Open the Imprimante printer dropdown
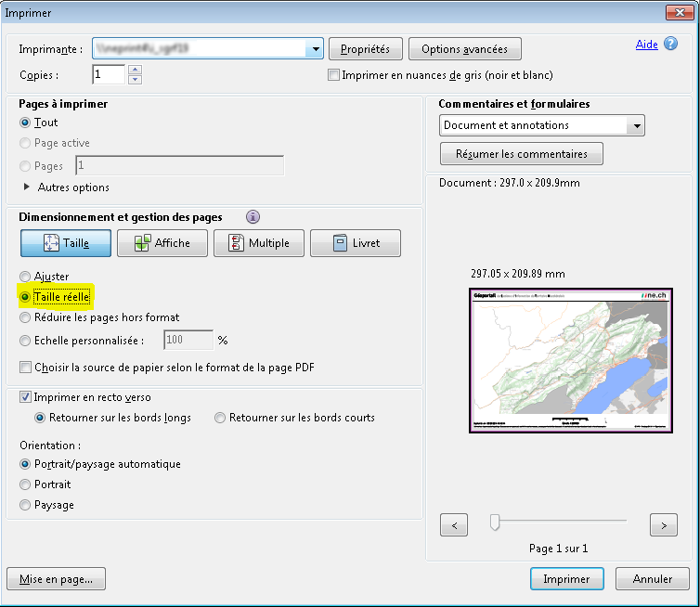The image size is (700, 607). tap(316, 48)
